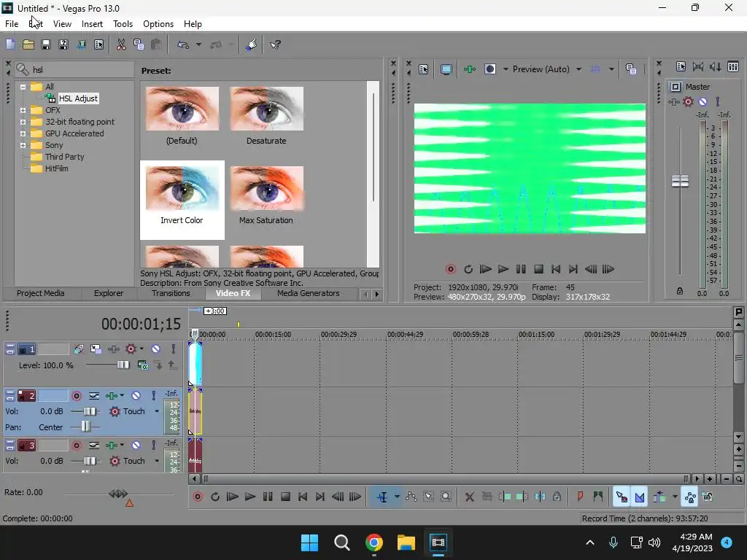Image resolution: width=747 pixels, height=560 pixels.
Task: Switch to the Transitions tab
Action: [x=171, y=293]
